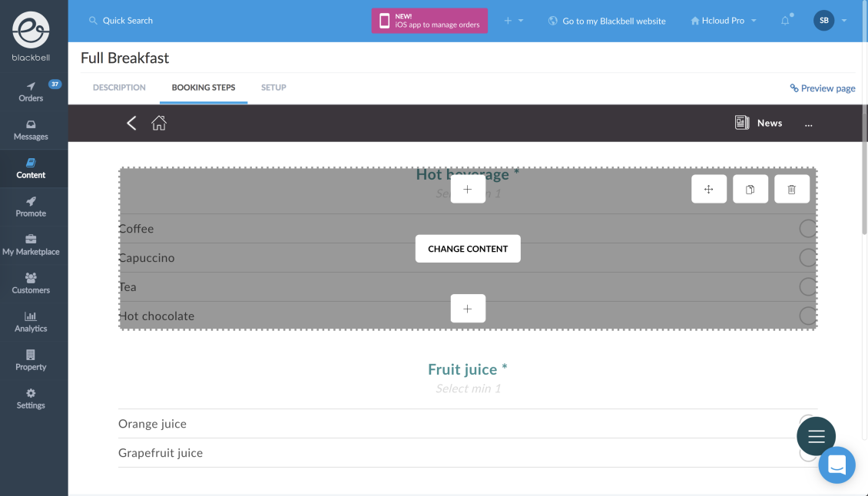868x496 pixels.
Task: Click the duplicate block icon
Action: (750, 190)
